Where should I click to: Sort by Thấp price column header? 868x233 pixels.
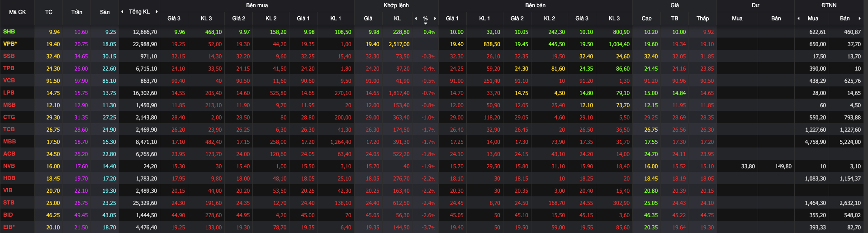[x=702, y=19]
